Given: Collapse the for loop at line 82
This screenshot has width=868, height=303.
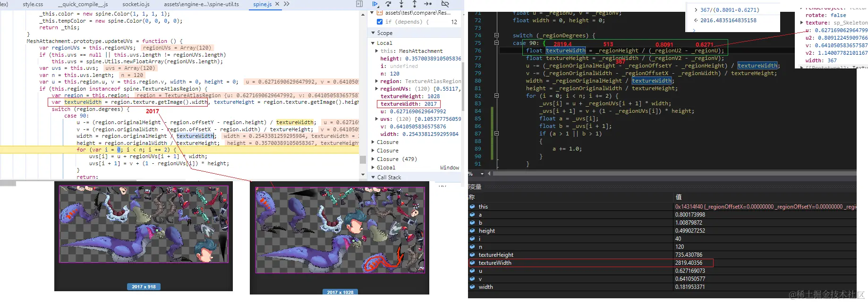Looking at the screenshot, I should click(496, 96).
